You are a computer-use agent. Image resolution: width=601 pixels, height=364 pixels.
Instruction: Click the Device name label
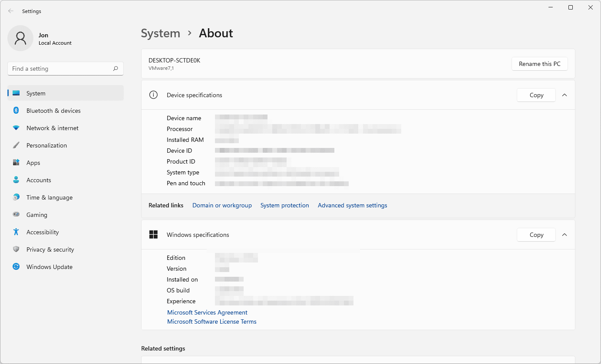click(184, 118)
